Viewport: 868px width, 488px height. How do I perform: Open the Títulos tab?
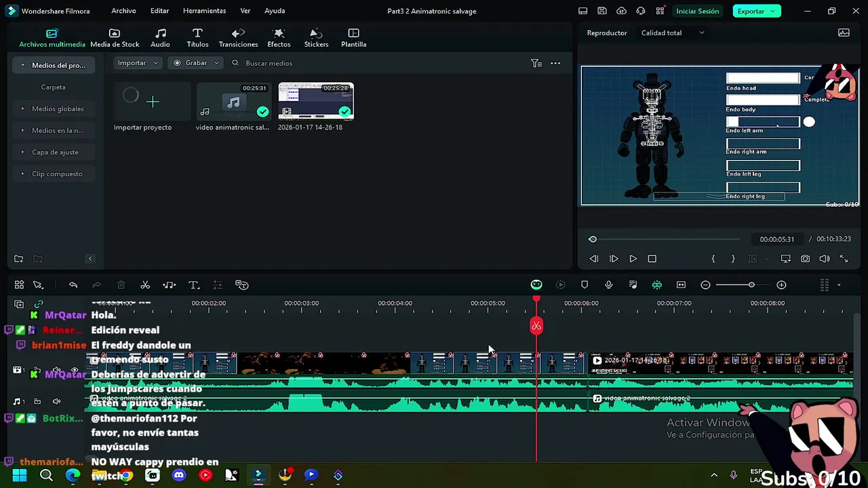coord(197,38)
